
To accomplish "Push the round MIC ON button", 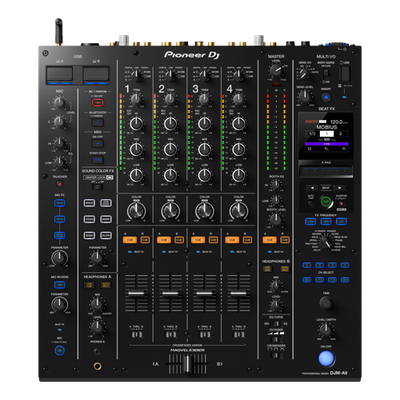I will pos(60,350).
